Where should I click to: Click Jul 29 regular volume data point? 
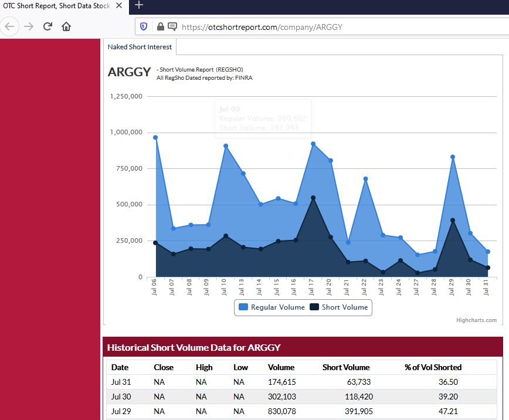point(453,157)
